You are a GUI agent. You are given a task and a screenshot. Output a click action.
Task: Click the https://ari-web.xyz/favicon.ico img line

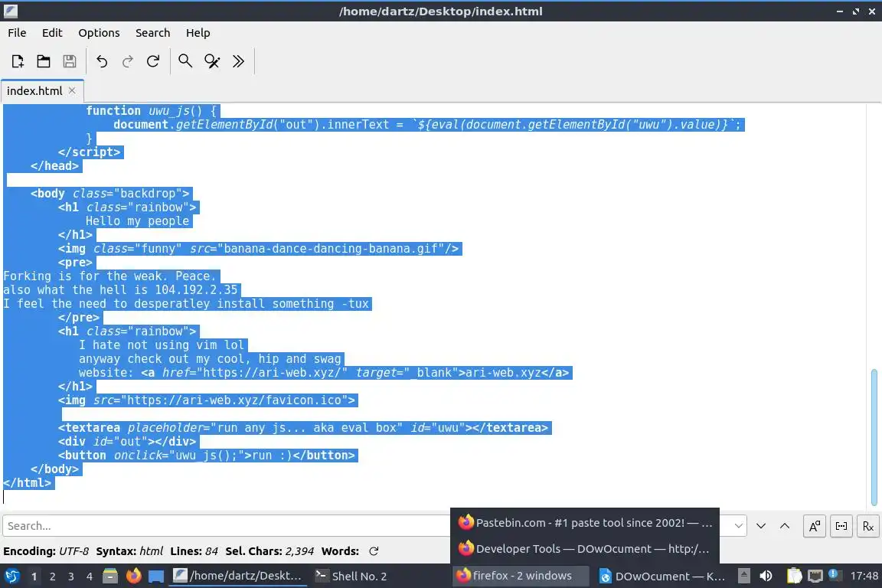[207, 400]
